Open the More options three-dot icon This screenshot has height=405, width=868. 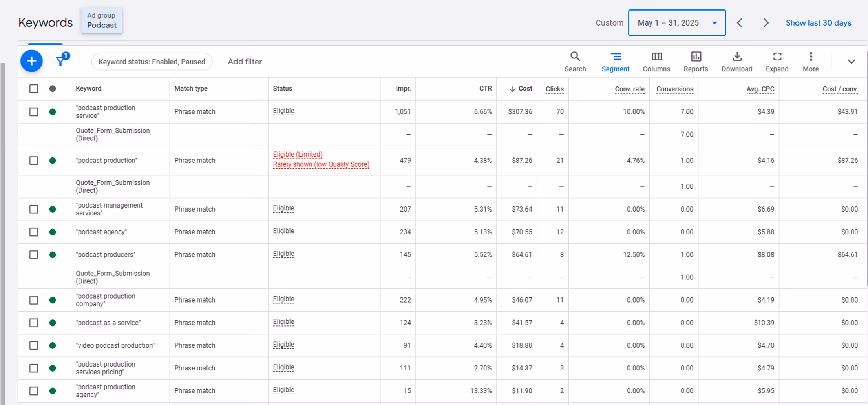pos(810,61)
